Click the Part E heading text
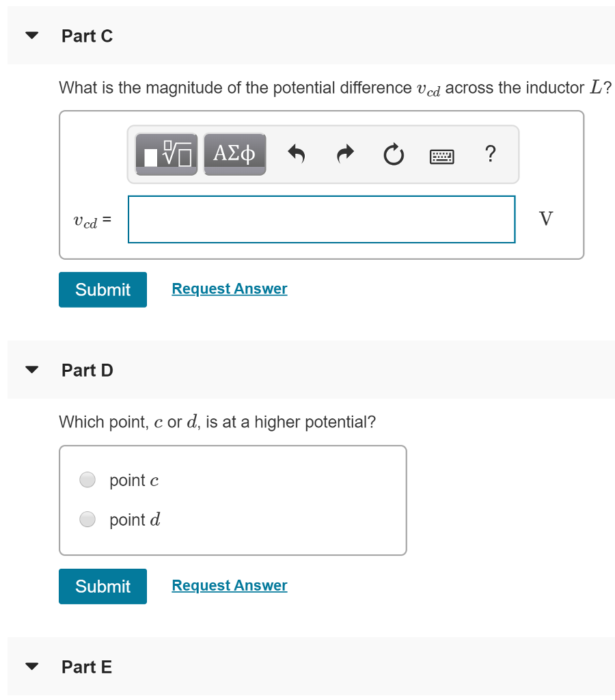This screenshot has height=700, width=615. pos(87,667)
